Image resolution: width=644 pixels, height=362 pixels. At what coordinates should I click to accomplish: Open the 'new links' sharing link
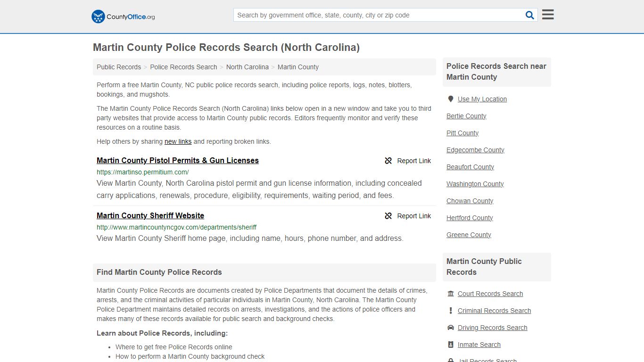pyautogui.click(x=178, y=141)
